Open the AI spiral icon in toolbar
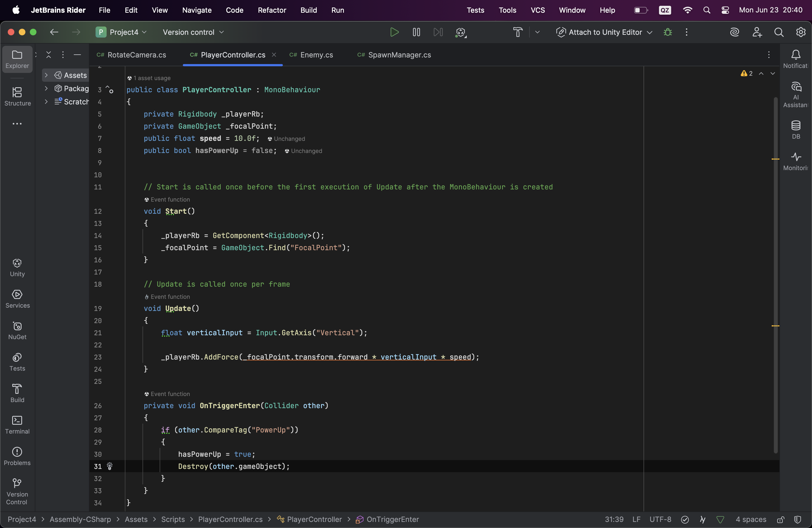The width and height of the screenshot is (812, 528). (x=735, y=32)
